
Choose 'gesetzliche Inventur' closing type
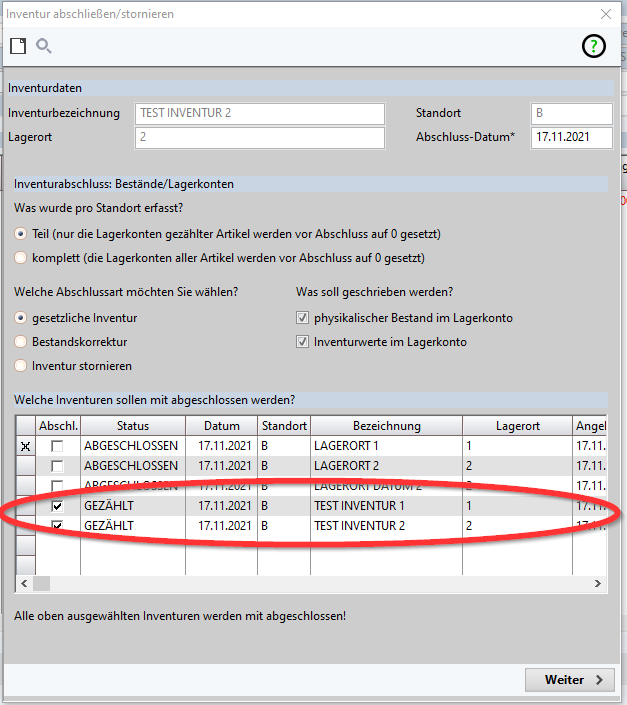tap(21, 318)
